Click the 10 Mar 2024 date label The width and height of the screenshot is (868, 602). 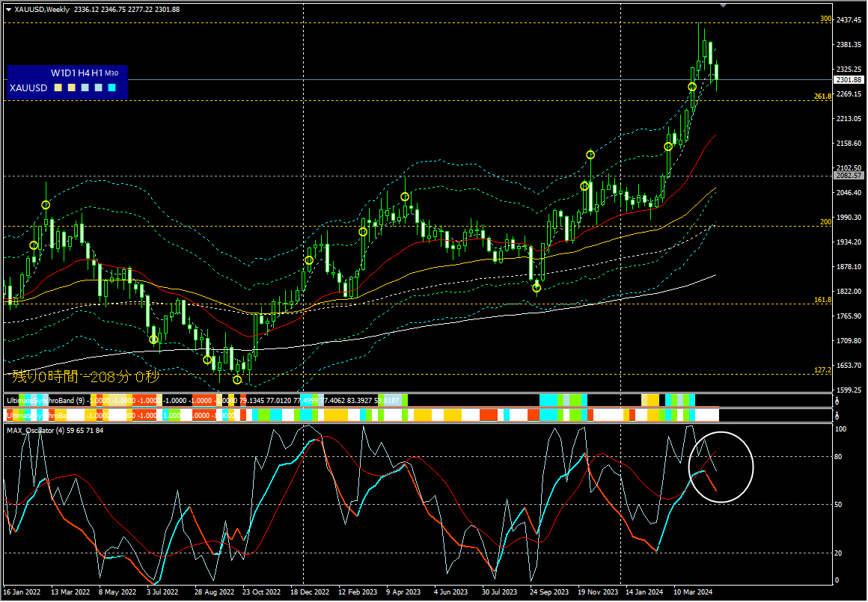click(692, 592)
